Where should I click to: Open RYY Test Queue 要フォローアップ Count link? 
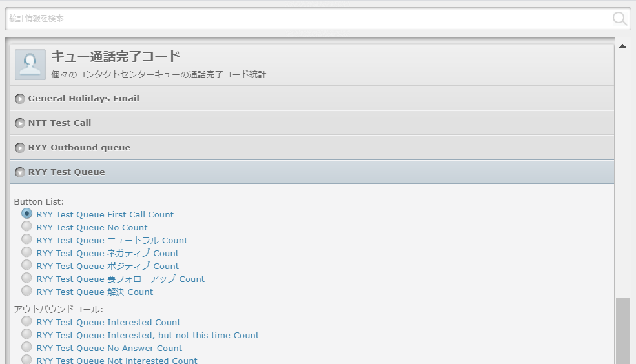pyautogui.click(x=121, y=279)
